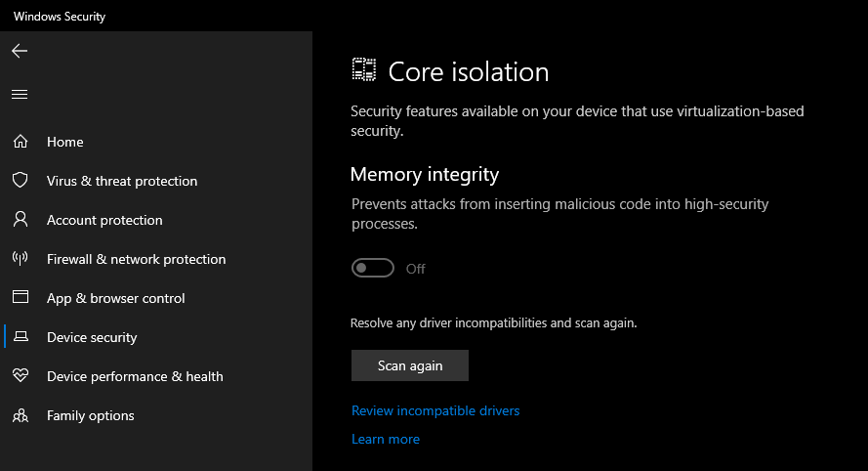The image size is (868, 471).
Task: Click the Firewall & network antenna icon
Action: coord(20,259)
